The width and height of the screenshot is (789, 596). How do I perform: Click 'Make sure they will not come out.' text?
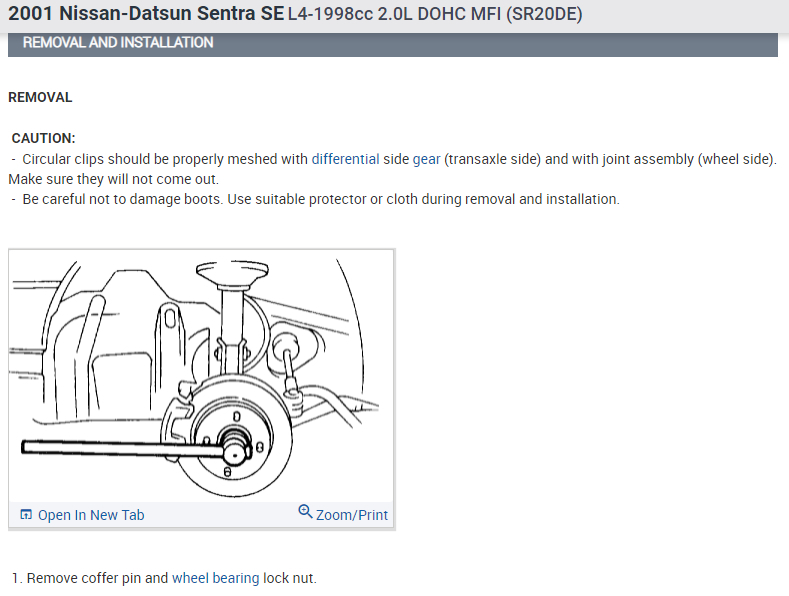pos(114,179)
